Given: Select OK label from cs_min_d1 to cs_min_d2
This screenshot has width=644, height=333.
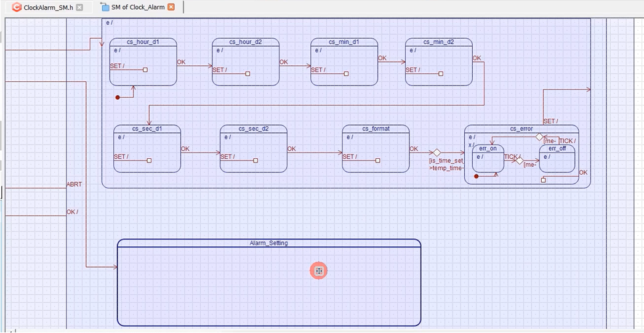Looking at the screenshot, I should pos(382,58).
